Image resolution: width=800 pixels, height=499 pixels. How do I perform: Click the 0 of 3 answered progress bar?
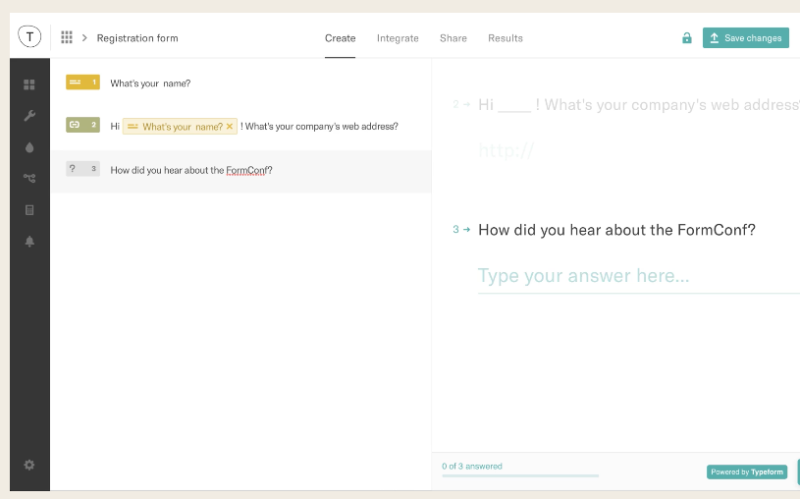pyautogui.click(x=520, y=476)
